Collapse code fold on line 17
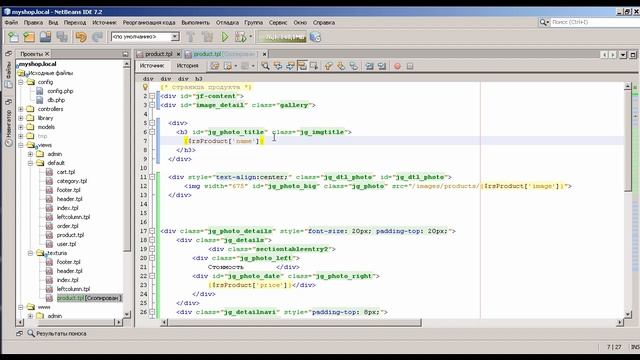Viewport: 640px width, 360px height. click(x=152, y=231)
